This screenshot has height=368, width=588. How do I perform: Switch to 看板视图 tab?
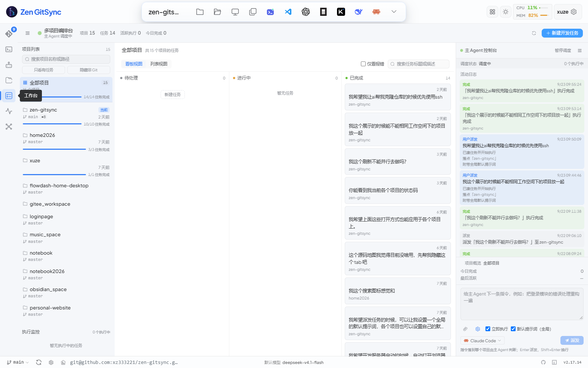click(134, 64)
